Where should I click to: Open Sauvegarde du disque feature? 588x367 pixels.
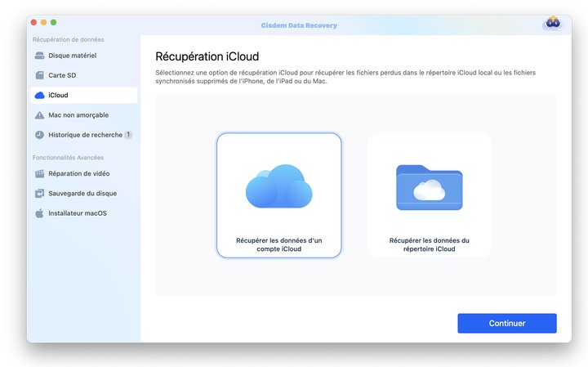point(83,194)
